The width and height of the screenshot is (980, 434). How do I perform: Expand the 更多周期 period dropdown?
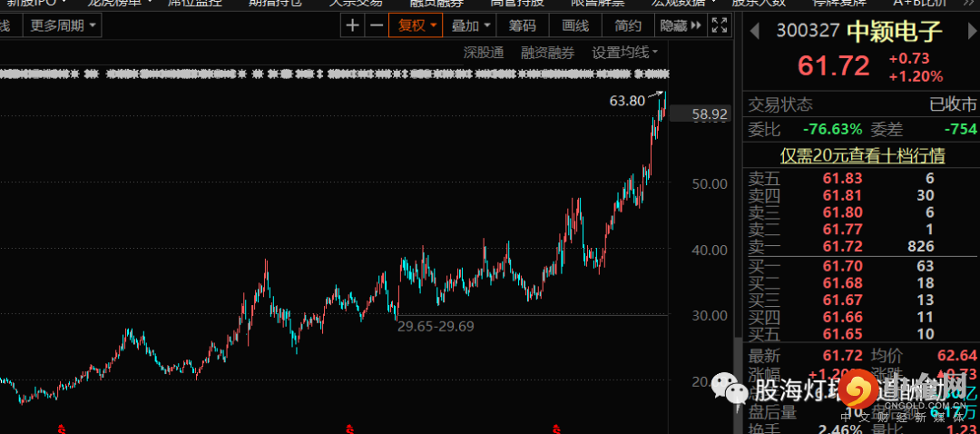click(64, 25)
